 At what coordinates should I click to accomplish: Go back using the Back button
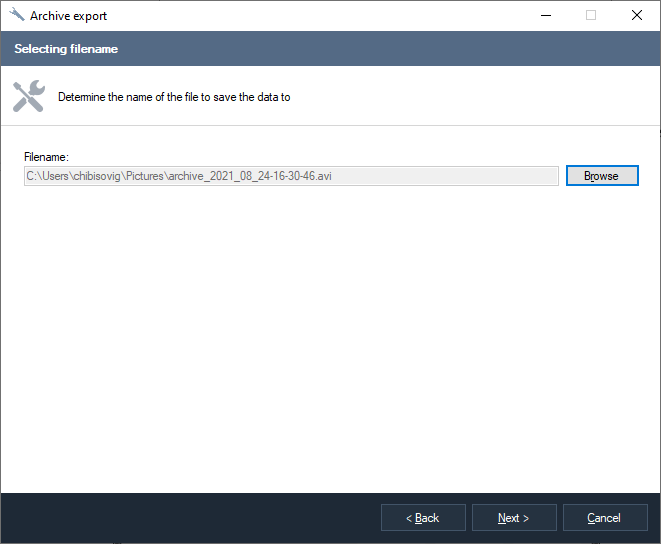[423, 518]
